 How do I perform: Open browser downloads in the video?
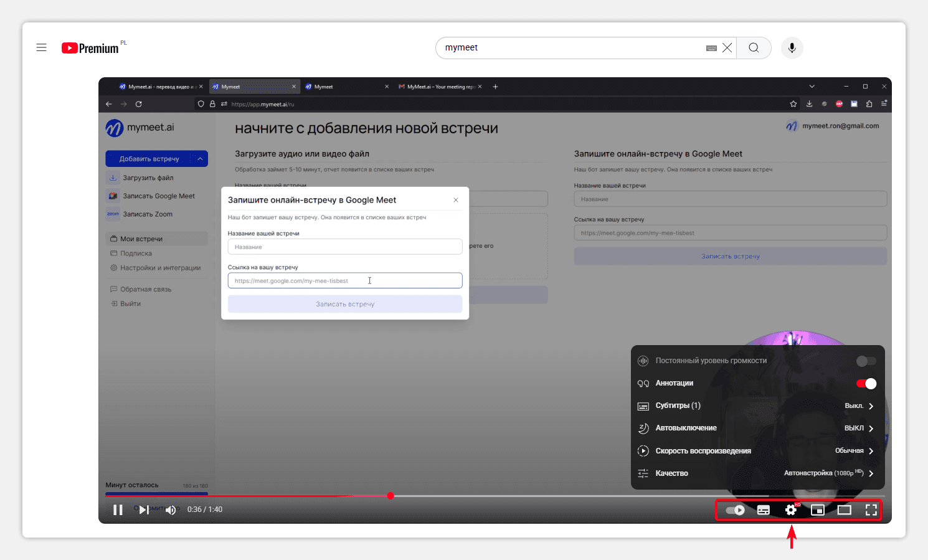[809, 104]
